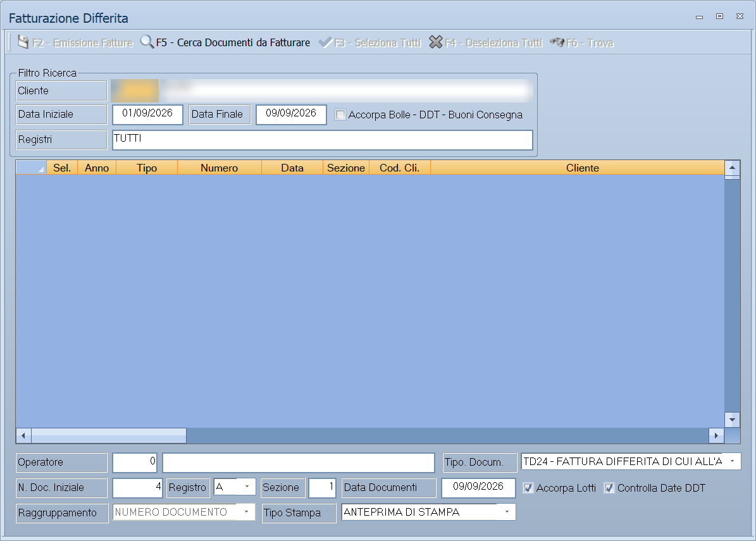Image resolution: width=756 pixels, height=541 pixels.
Task: Click the Operatore name text field
Action: coord(299,463)
